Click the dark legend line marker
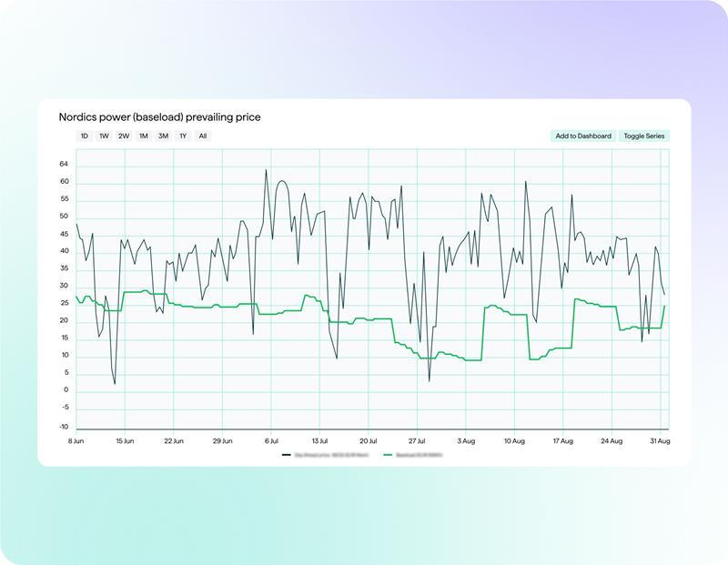The image size is (728, 565). (286, 454)
